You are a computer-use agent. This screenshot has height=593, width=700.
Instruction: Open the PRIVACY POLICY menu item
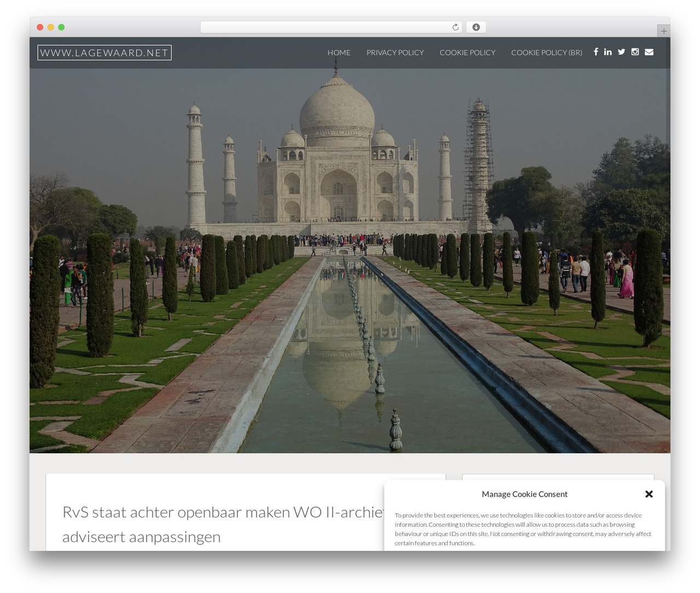[x=395, y=53]
